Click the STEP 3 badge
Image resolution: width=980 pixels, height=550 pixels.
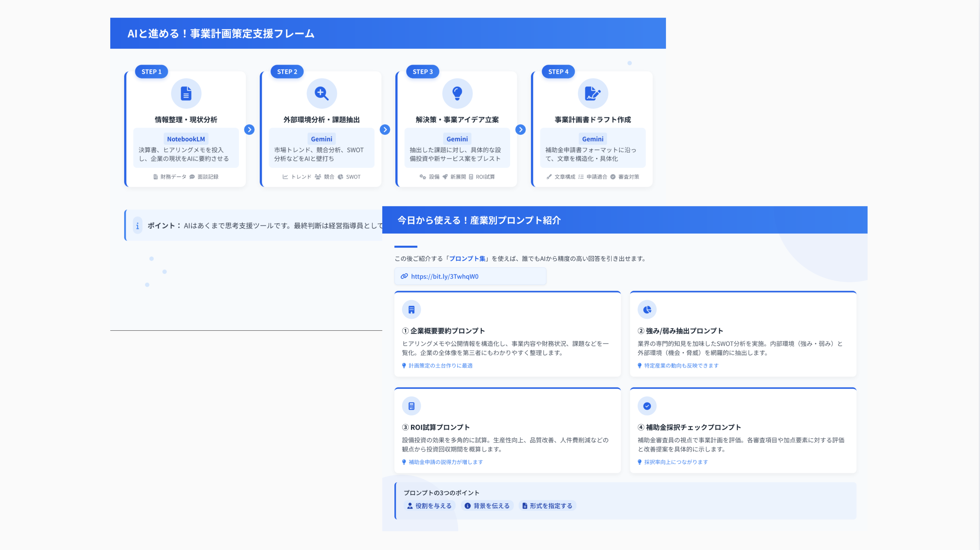tap(422, 72)
